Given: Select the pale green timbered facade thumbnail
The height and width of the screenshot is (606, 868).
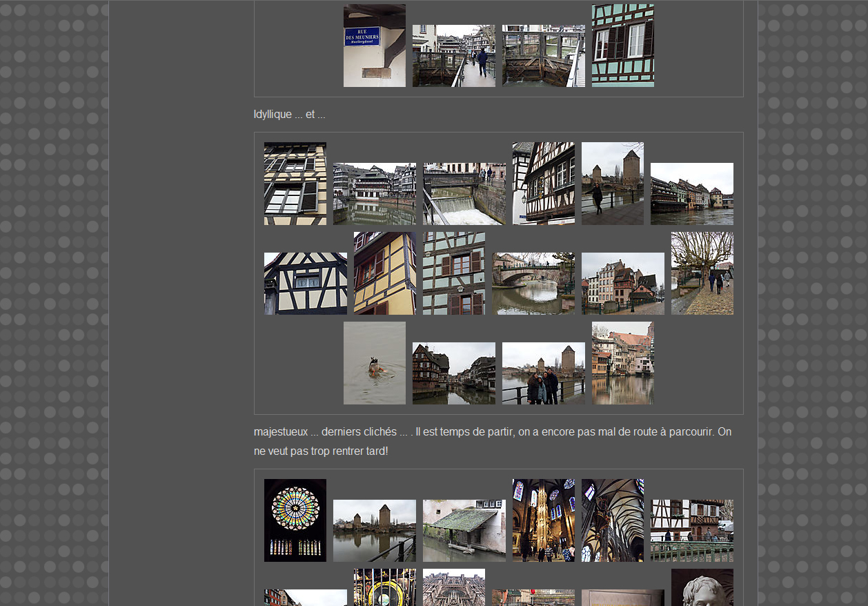Looking at the screenshot, I should point(453,273).
